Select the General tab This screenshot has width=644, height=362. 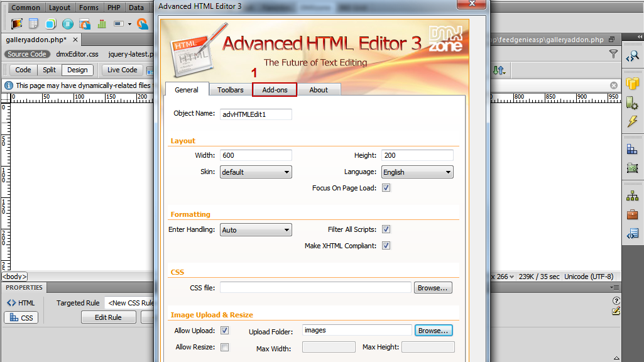point(187,90)
